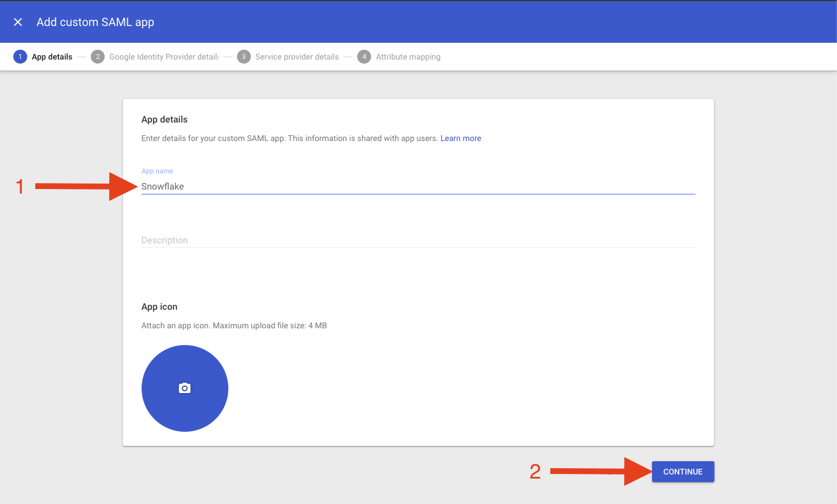
Task: Focus the App name field containing Snowflake
Action: click(x=417, y=186)
